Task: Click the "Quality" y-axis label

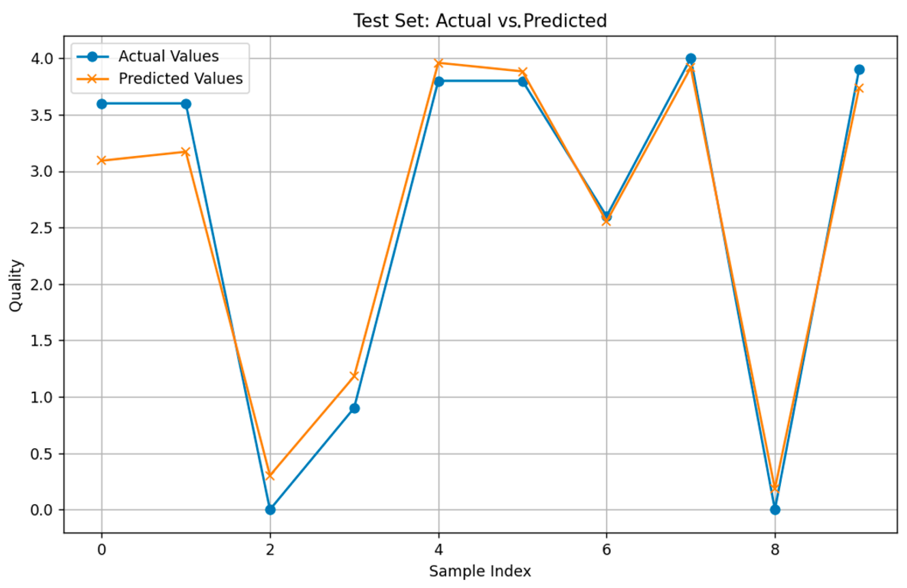Action: [x=16, y=285]
